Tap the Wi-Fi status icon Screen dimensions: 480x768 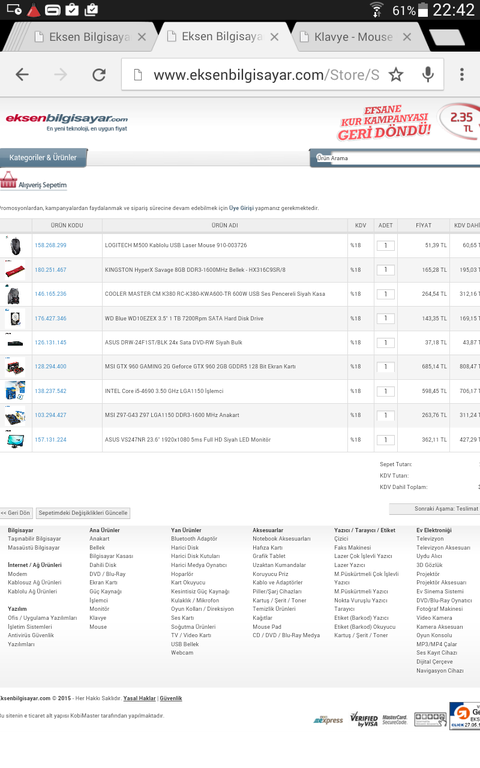pyautogui.click(x=377, y=10)
